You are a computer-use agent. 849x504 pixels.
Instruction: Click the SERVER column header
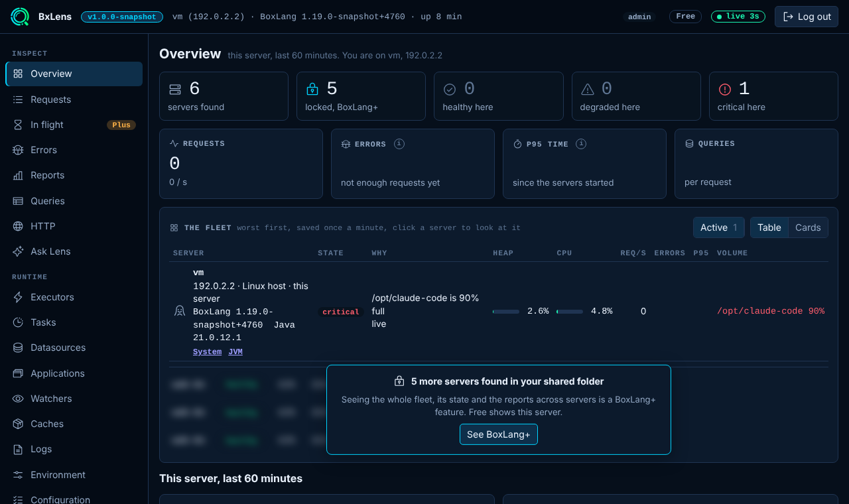(x=188, y=253)
